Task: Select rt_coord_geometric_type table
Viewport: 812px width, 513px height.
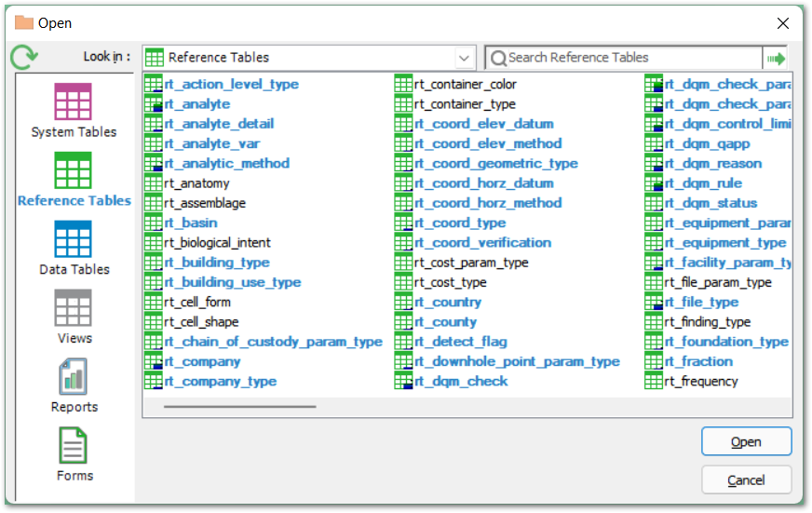Action: click(496, 163)
